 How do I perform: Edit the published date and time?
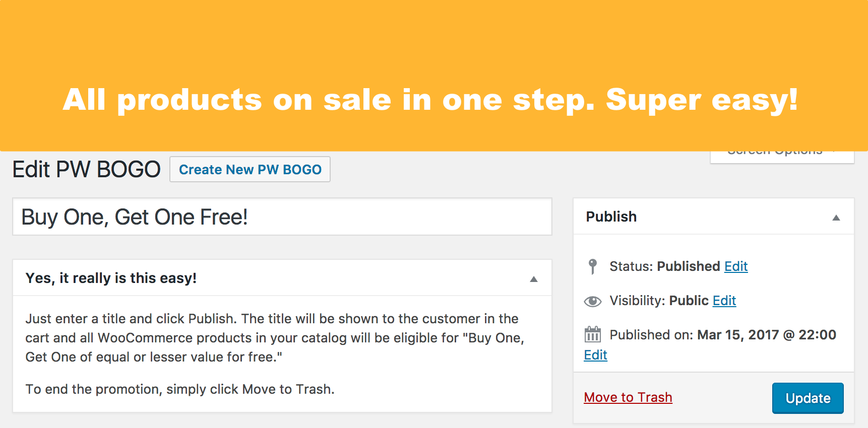coord(595,355)
